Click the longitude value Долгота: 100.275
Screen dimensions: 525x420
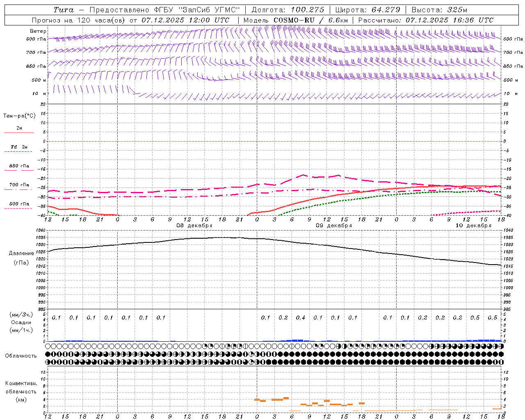(x=288, y=10)
